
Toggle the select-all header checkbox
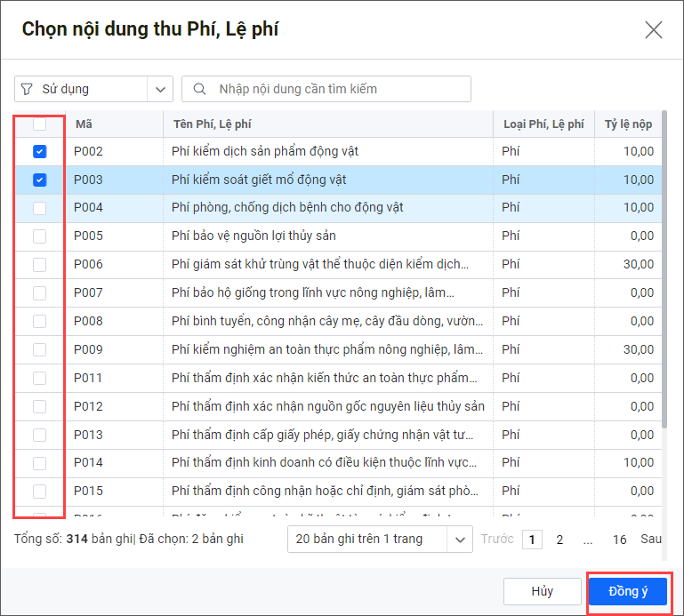tap(39, 124)
